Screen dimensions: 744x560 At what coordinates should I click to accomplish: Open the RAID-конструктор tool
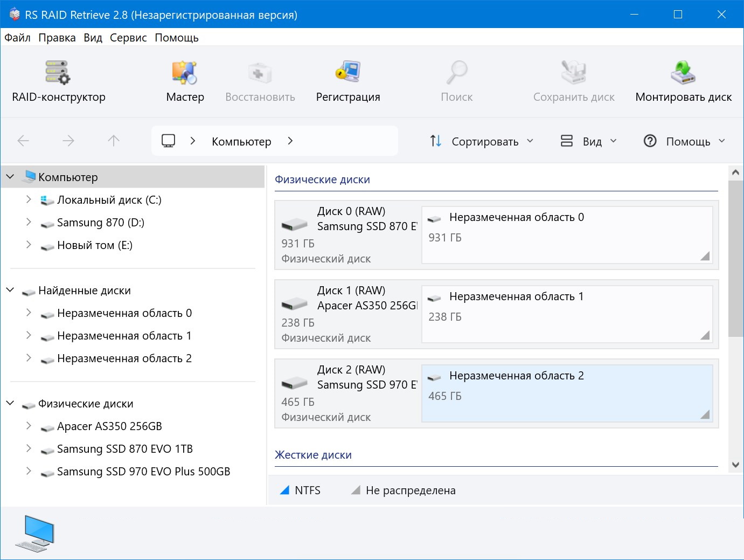tap(58, 73)
